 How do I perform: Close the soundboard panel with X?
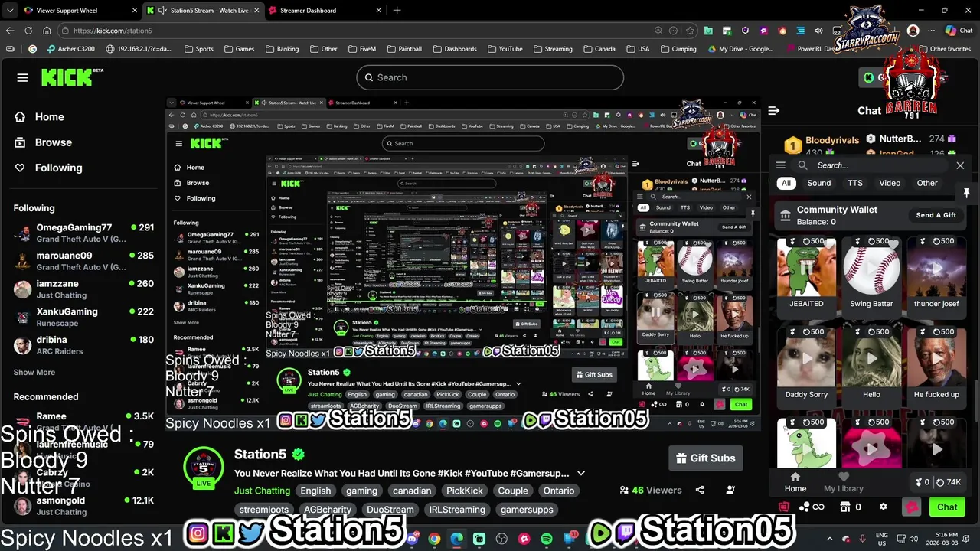click(960, 165)
